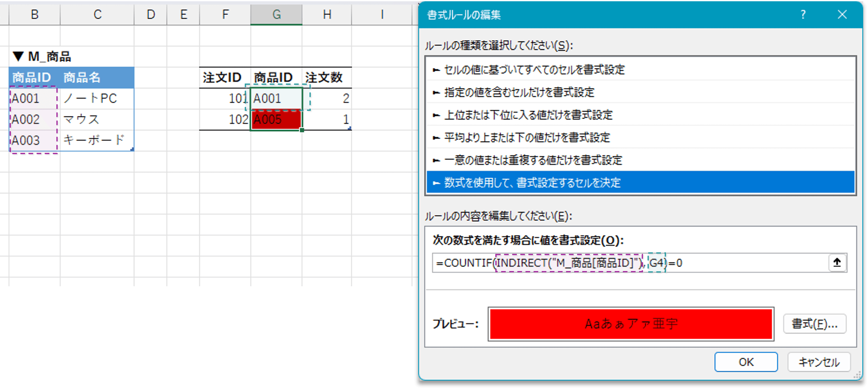Screen dimensions: 868x389
Task: Select column header G
Action: (276, 14)
